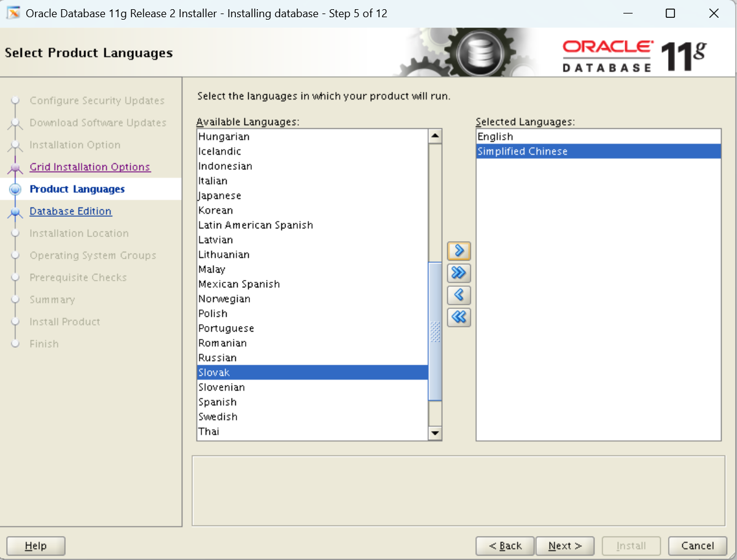Click the scrollbar down arrow
Screen dimensions: 737x560
(x=435, y=433)
